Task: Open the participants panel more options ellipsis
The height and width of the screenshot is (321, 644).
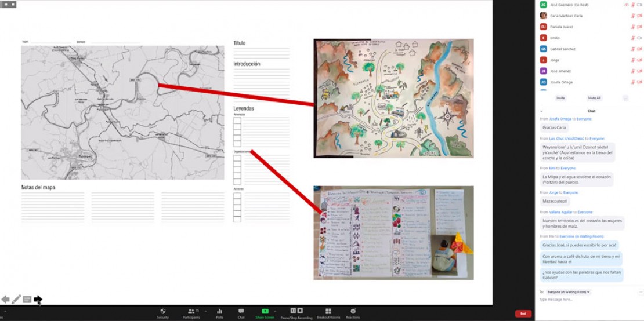Action: point(625,98)
